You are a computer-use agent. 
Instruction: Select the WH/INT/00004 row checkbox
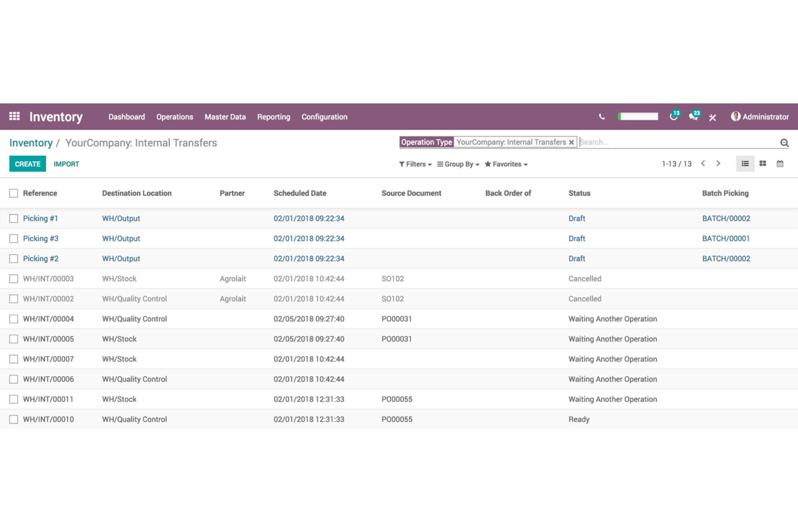[14, 319]
